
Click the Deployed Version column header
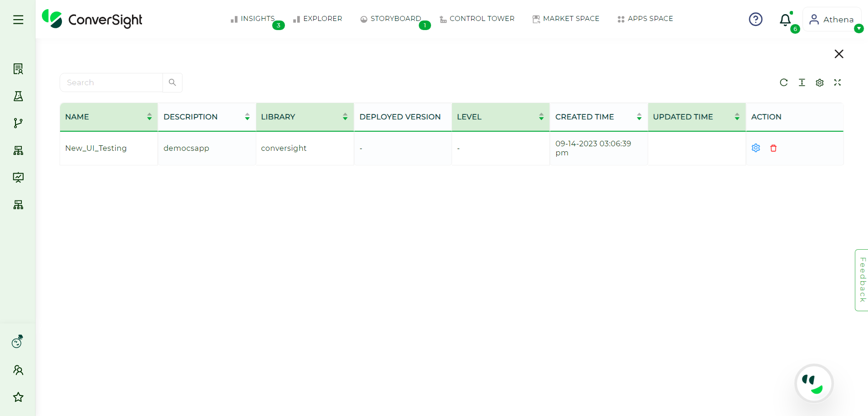[403, 117]
